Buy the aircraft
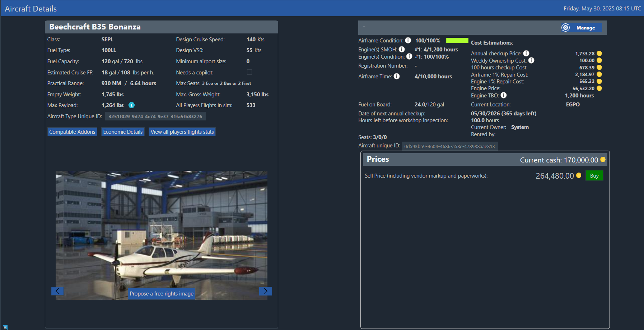Image resolution: width=644 pixels, height=330 pixels. pos(594,176)
